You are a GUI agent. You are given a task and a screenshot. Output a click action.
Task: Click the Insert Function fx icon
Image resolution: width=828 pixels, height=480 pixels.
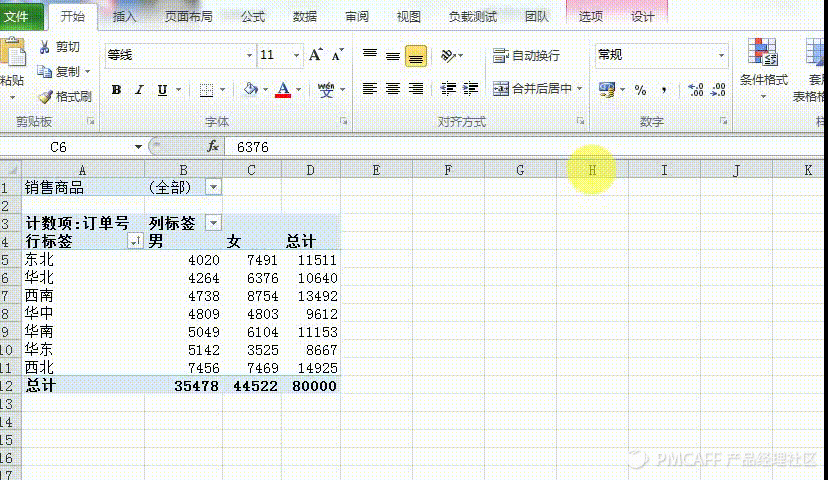click(212, 147)
